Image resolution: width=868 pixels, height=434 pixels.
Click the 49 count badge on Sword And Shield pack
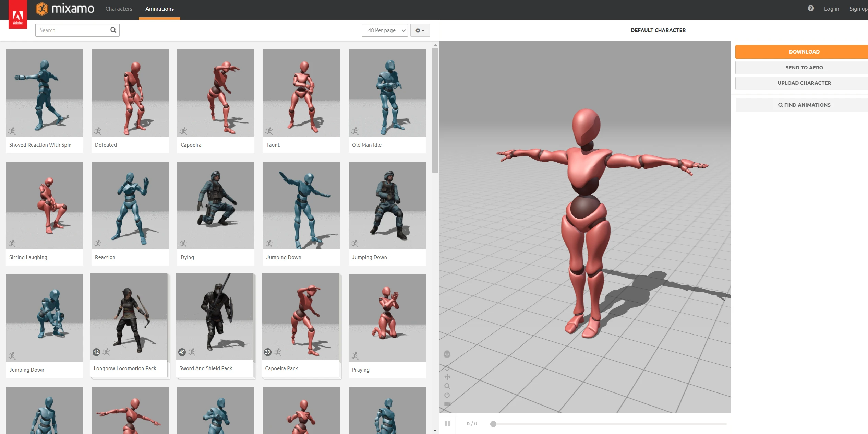coord(182,352)
